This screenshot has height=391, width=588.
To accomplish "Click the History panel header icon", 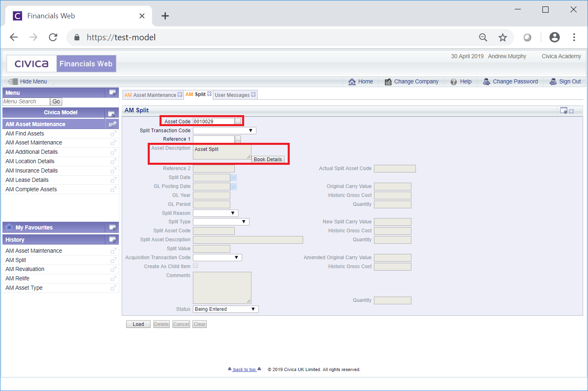I will pos(112,239).
